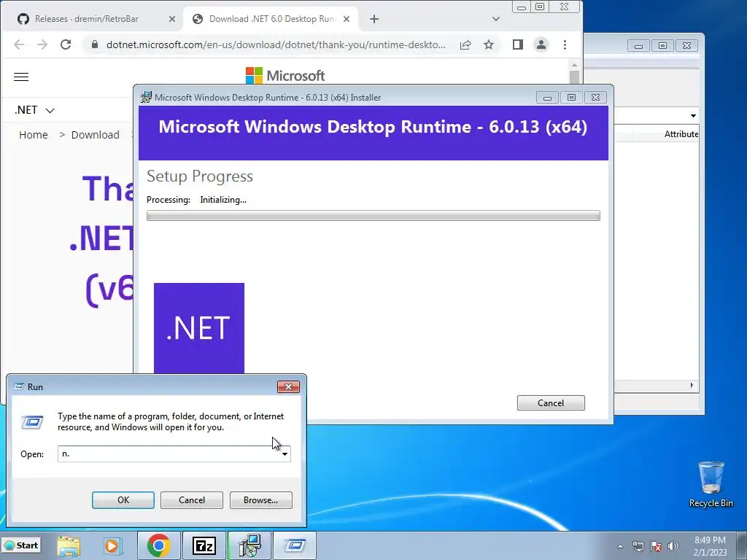Click the horizontal scroll right arrow in background window

tap(692, 385)
